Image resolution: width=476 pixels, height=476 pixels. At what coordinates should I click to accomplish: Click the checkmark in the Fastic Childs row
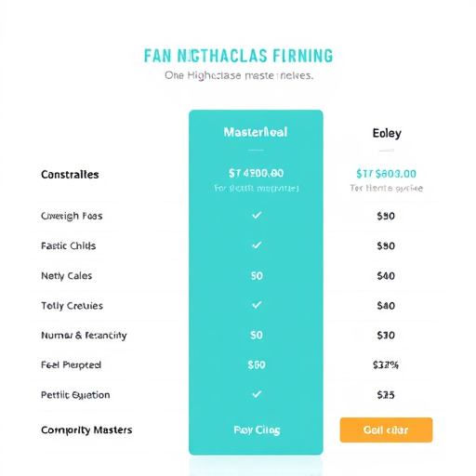pos(257,245)
